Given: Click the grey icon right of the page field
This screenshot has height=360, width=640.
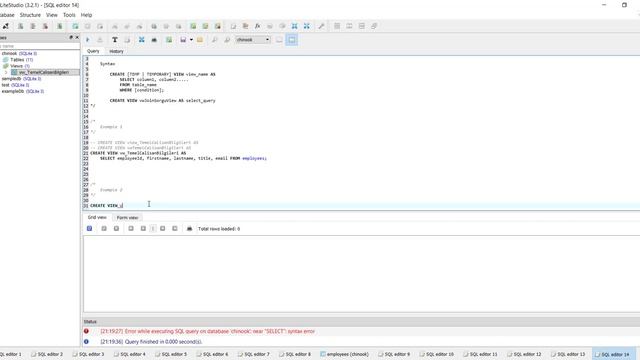Looking at the screenshot, I should [162, 229].
